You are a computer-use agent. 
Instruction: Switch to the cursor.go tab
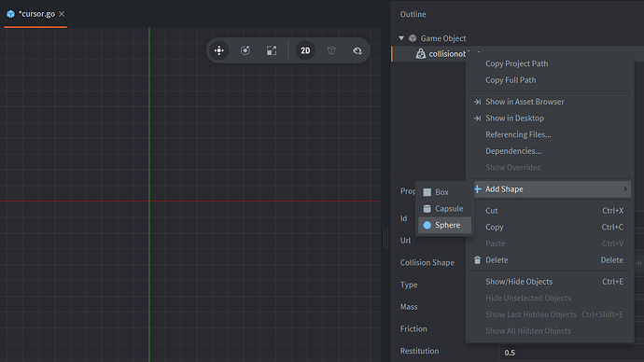36,14
